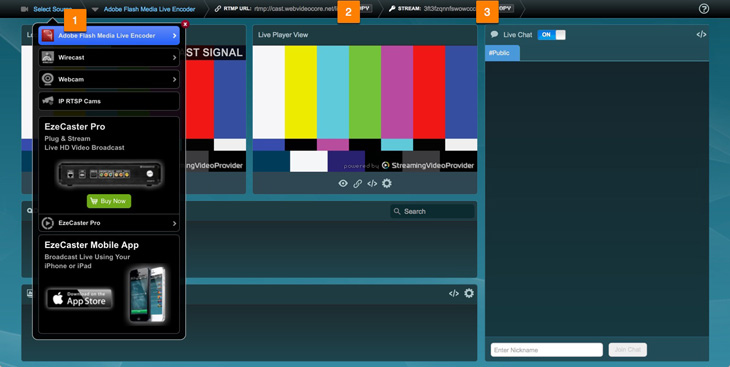730x367 pixels.
Task: Copy the stream key
Action: 506,8
